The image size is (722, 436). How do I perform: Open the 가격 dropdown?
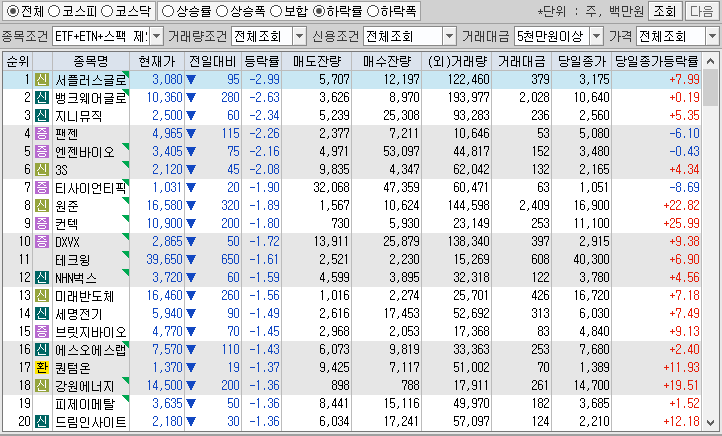[712, 36]
